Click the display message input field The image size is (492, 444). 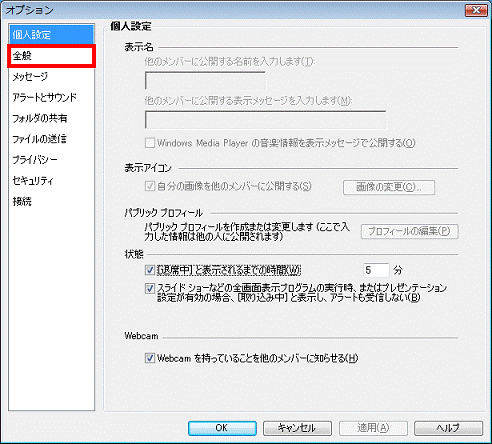point(266,120)
